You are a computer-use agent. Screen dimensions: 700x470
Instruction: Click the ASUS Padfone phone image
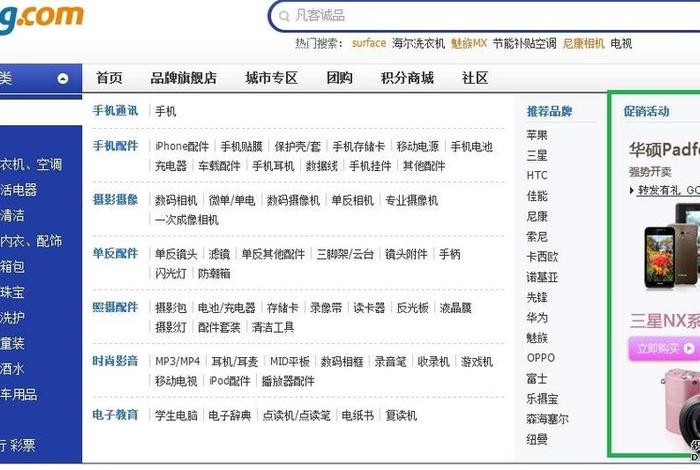pos(671,246)
